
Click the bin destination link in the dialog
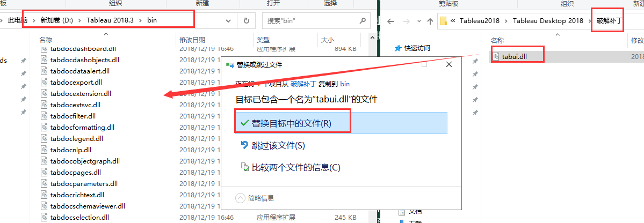tap(345, 84)
